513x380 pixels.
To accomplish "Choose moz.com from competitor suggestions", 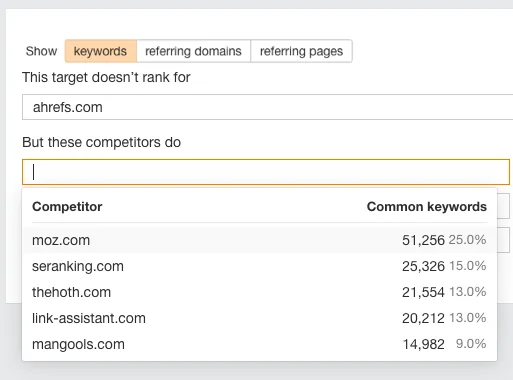I will click(259, 240).
